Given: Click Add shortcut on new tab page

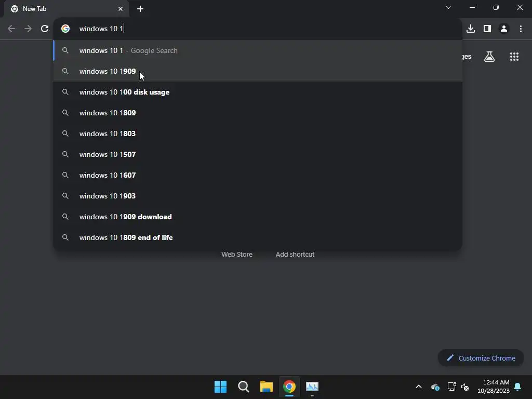Looking at the screenshot, I should [x=295, y=255].
